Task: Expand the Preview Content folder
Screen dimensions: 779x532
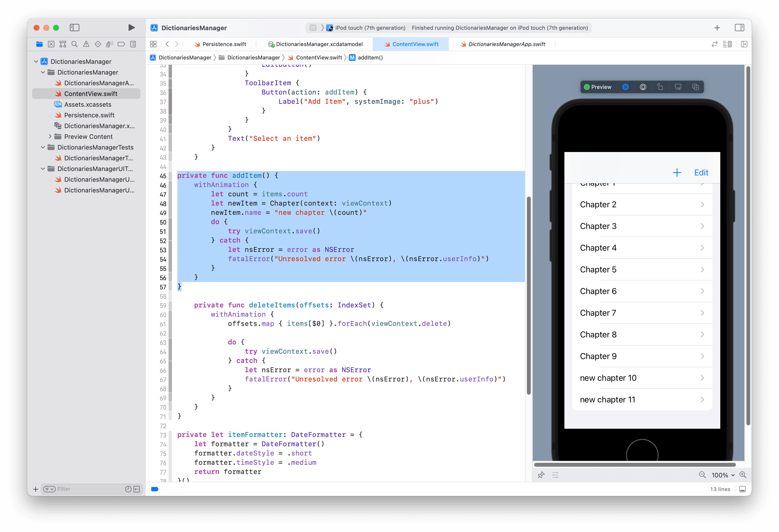Action: click(x=50, y=136)
